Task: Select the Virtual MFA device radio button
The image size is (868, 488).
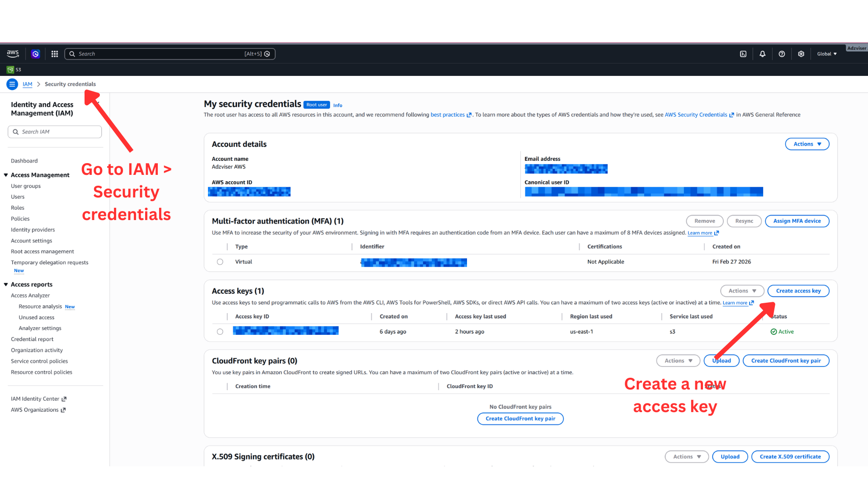Action: (220, 262)
